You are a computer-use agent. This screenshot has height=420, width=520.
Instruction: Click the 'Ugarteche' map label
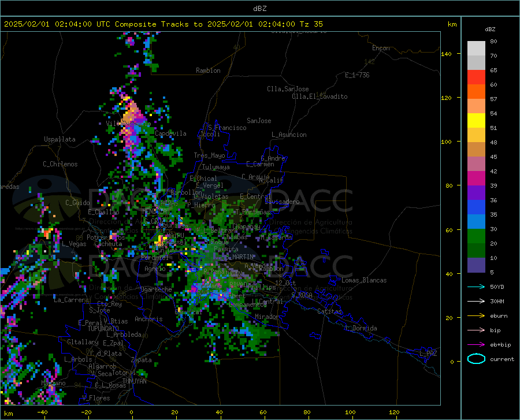click(x=156, y=289)
